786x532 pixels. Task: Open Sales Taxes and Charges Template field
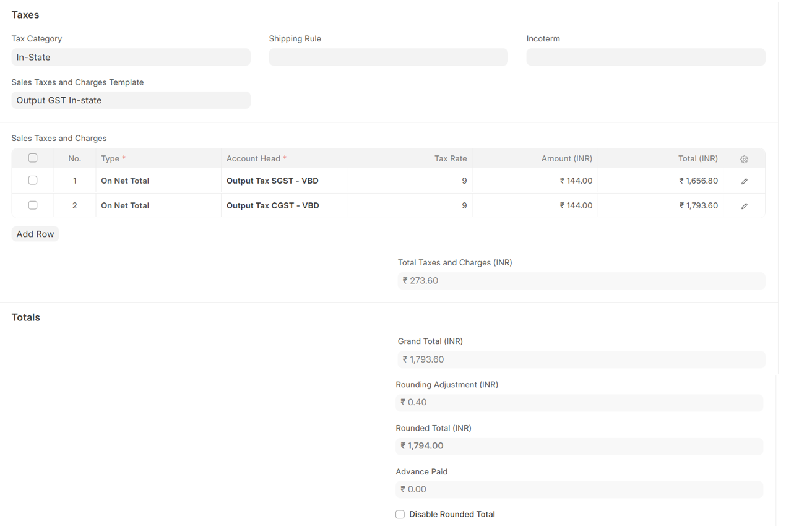click(131, 100)
